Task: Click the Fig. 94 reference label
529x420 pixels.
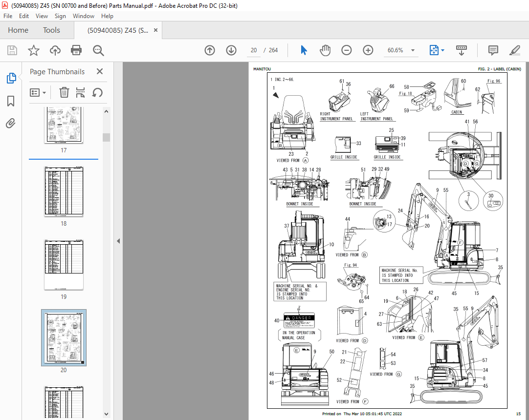Action: 351,265
